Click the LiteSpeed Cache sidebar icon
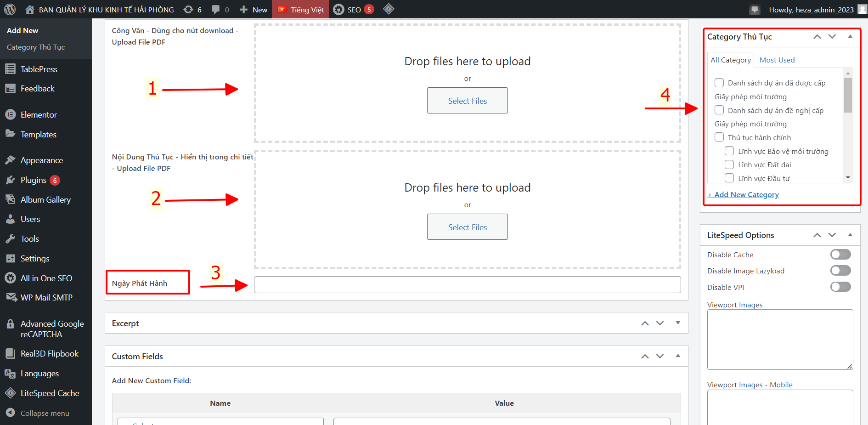This screenshot has width=868, height=425. coord(11,393)
